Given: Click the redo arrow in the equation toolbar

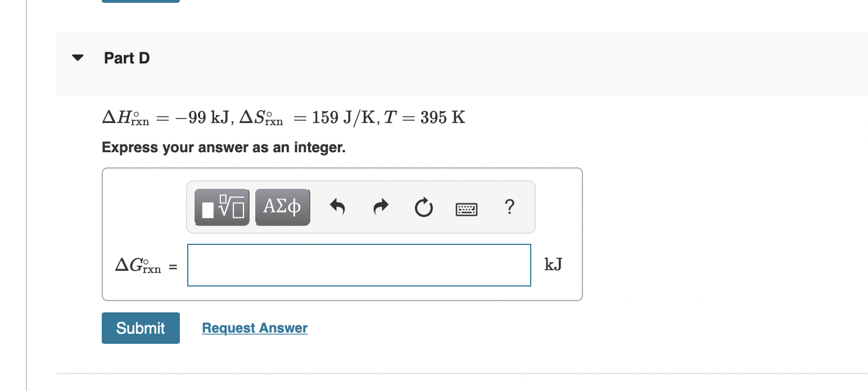Looking at the screenshot, I should pyautogui.click(x=381, y=207).
